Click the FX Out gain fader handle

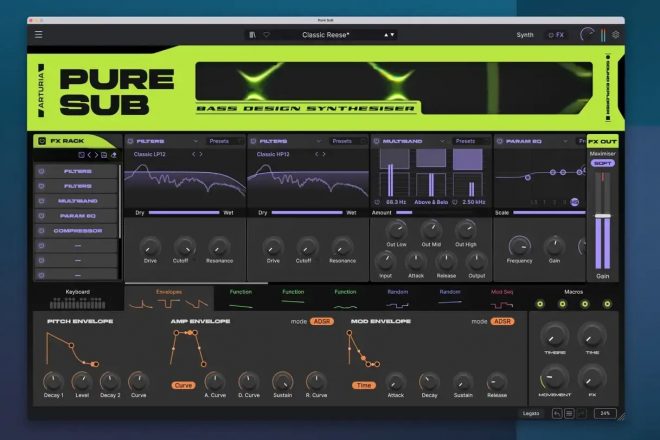(602, 216)
